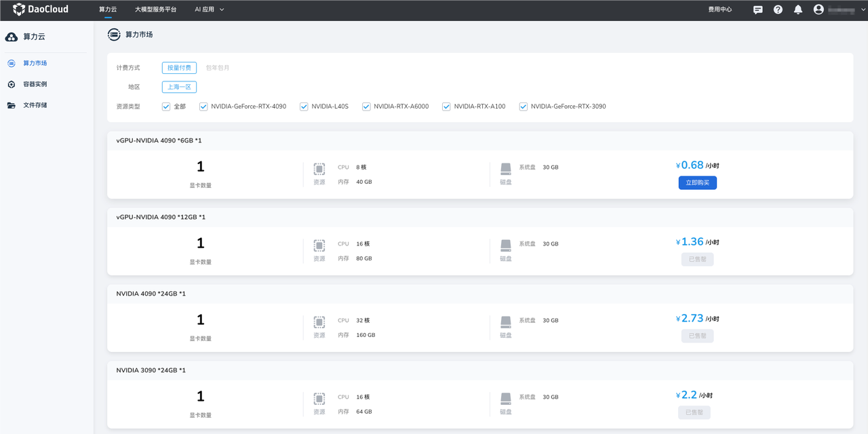Screen dimensions: 868x434
Task: Select the 算力云 top navigation tab
Action: (x=108, y=9)
